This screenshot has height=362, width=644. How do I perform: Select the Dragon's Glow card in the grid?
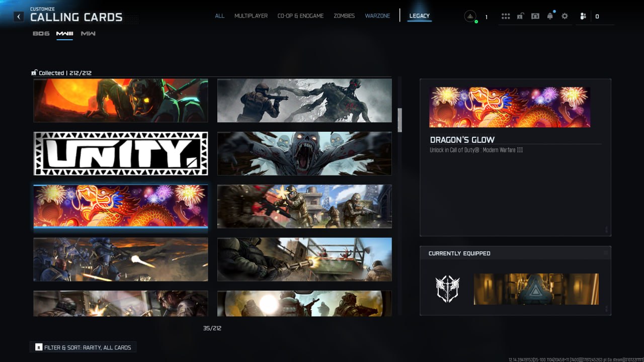121,207
